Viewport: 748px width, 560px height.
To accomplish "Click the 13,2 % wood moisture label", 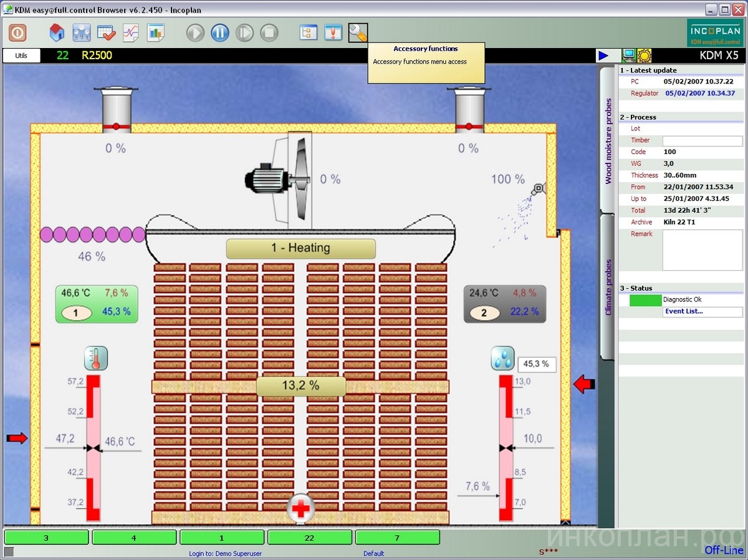I will pos(301,386).
